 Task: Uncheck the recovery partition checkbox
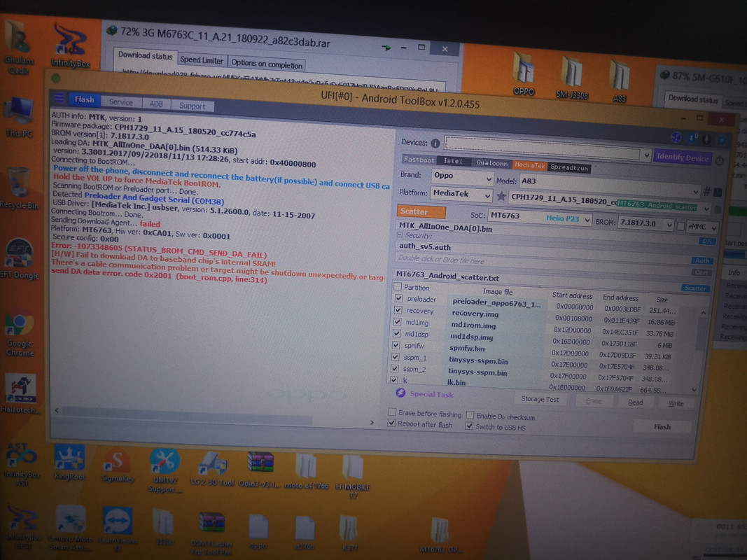[x=397, y=311]
